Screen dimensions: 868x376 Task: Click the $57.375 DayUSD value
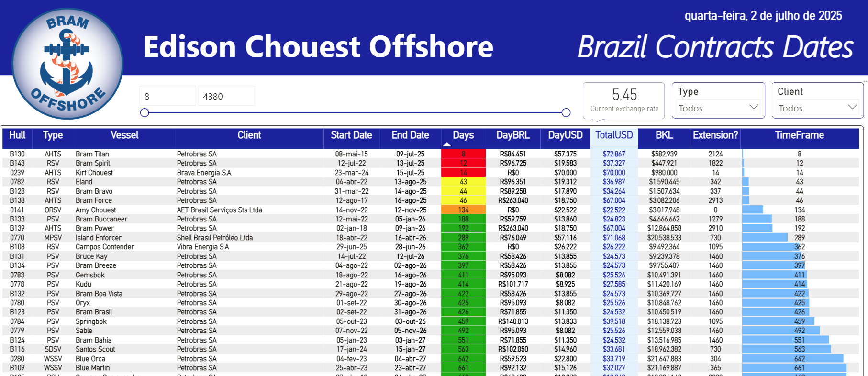tap(566, 154)
